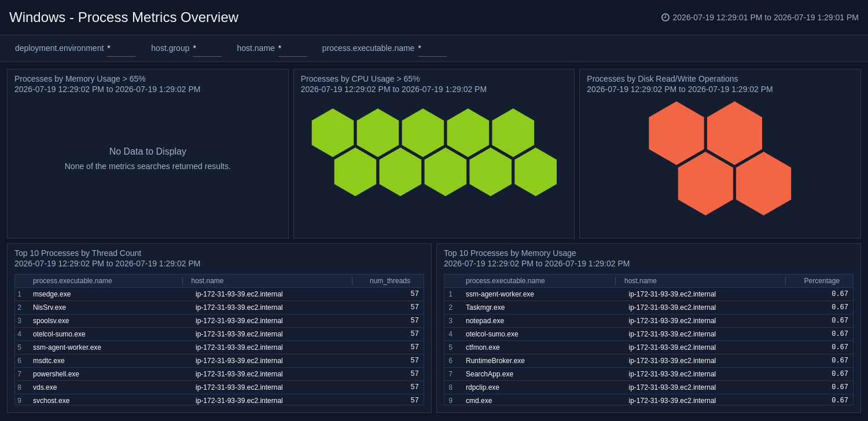Sort memory usage table by host.name header

point(641,281)
